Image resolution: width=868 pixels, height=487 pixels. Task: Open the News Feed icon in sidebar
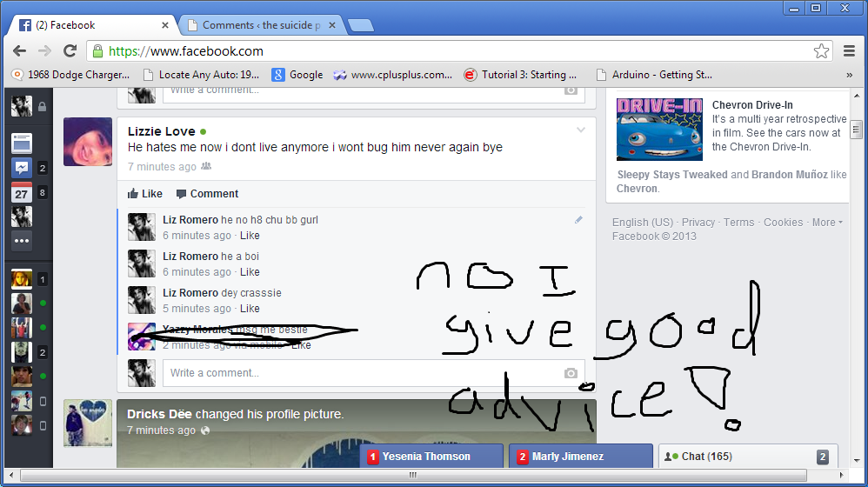point(22,143)
